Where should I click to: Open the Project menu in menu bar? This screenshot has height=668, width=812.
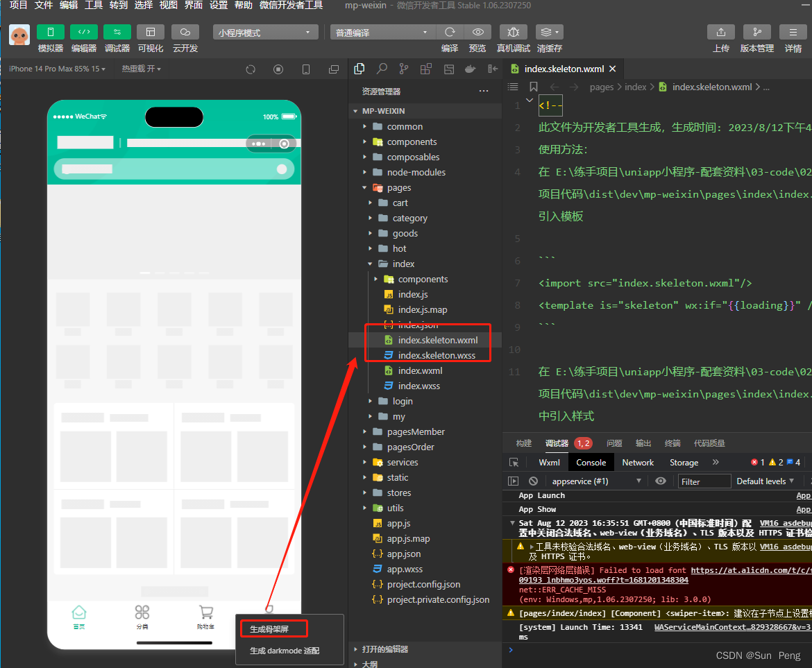pos(18,5)
